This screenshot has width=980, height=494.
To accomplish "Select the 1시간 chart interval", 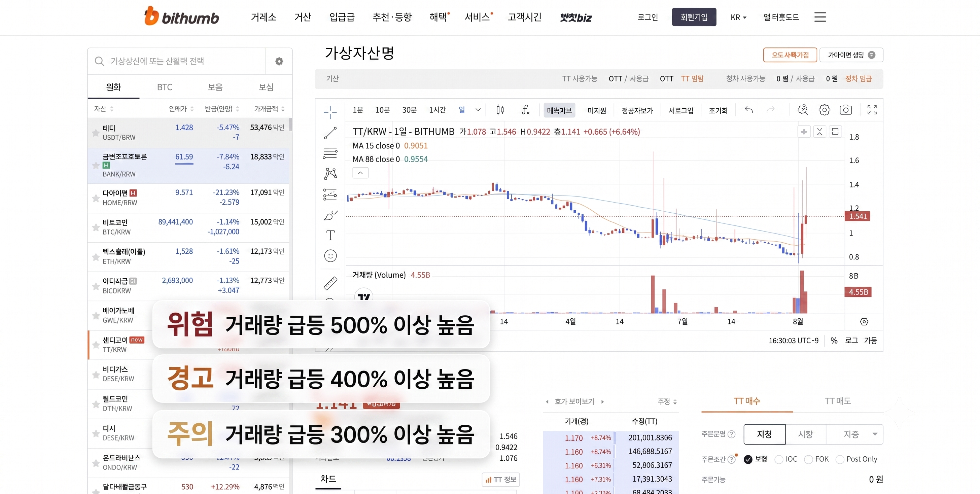I will tap(437, 110).
